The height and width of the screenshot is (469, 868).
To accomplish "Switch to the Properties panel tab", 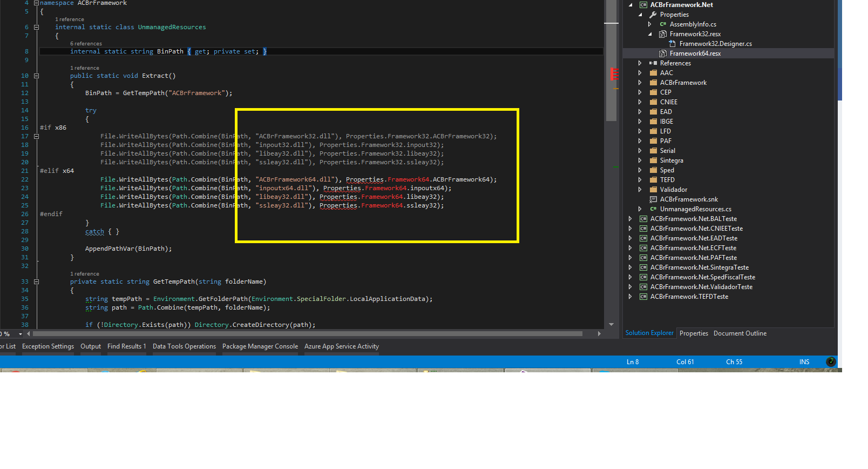I will (x=694, y=333).
